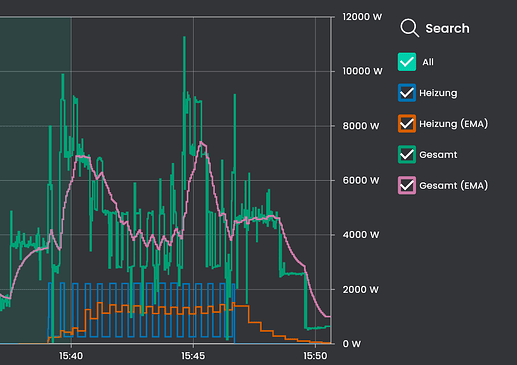Click the 15:50 time axis label
Screen dimensions: 517x365
click(x=315, y=356)
